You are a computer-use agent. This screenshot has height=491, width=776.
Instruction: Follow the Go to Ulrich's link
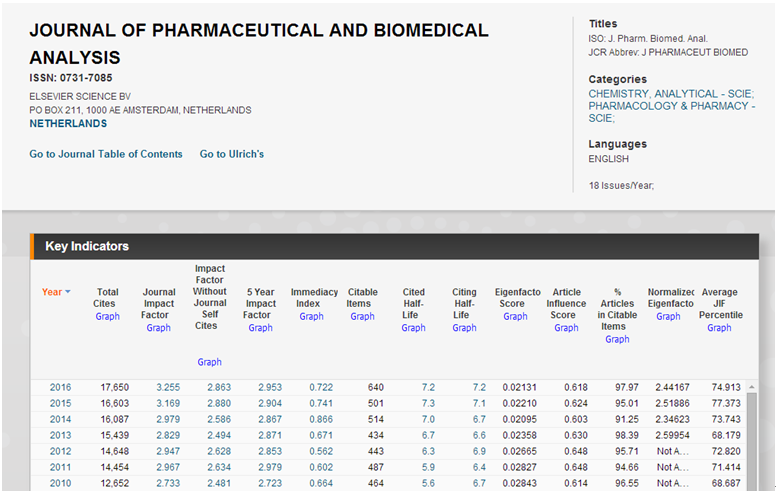pyautogui.click(x=232, y=154)
